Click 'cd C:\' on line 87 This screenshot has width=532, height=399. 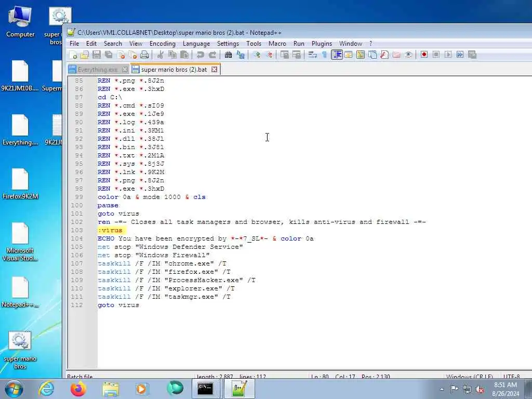(110, 97)
